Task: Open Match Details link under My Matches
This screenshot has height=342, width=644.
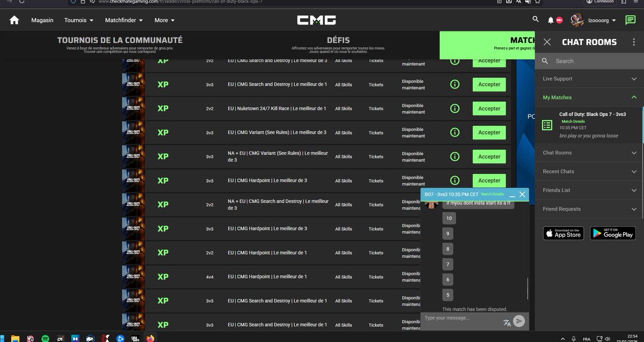Action: [x=573, y=122]
